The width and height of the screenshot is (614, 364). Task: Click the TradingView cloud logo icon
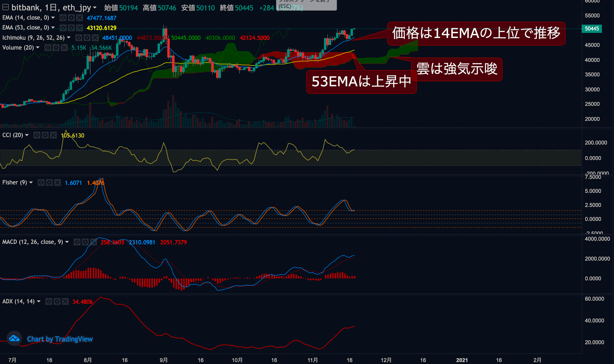pyautogui.click(x=14, y=339)
